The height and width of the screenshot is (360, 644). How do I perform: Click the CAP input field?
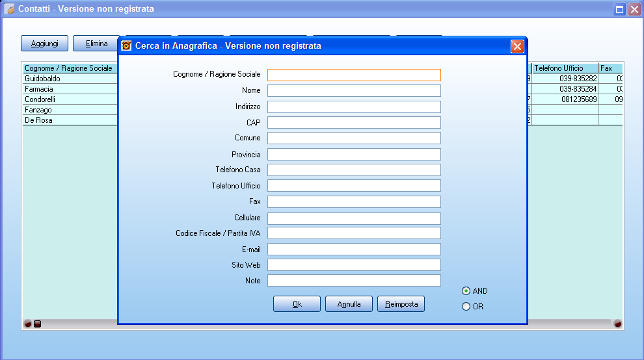(354, 122)
